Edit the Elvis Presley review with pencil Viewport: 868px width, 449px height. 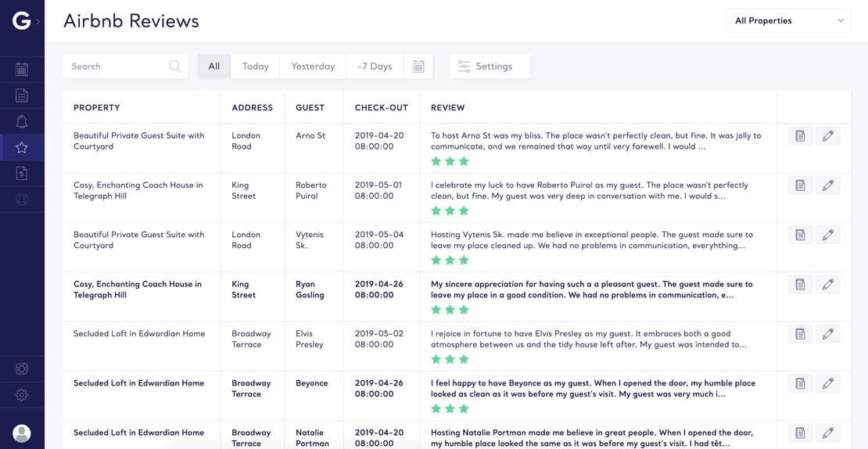tap(828, 334)
